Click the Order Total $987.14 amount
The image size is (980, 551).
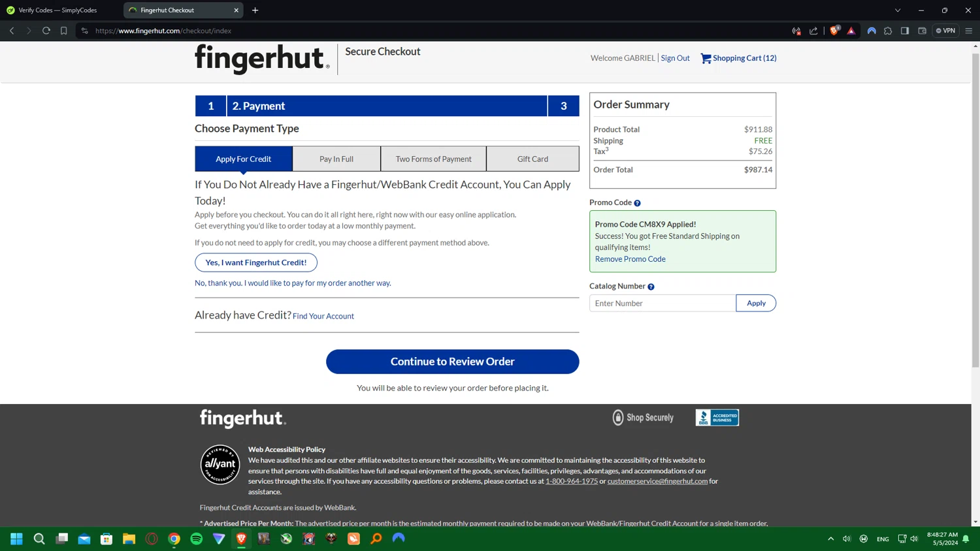click(758, 170)
